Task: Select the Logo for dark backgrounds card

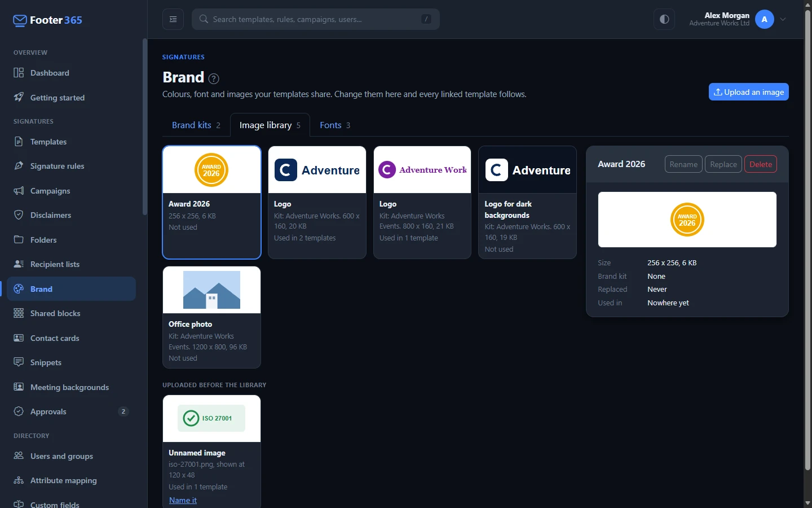Action: (527, 203)
